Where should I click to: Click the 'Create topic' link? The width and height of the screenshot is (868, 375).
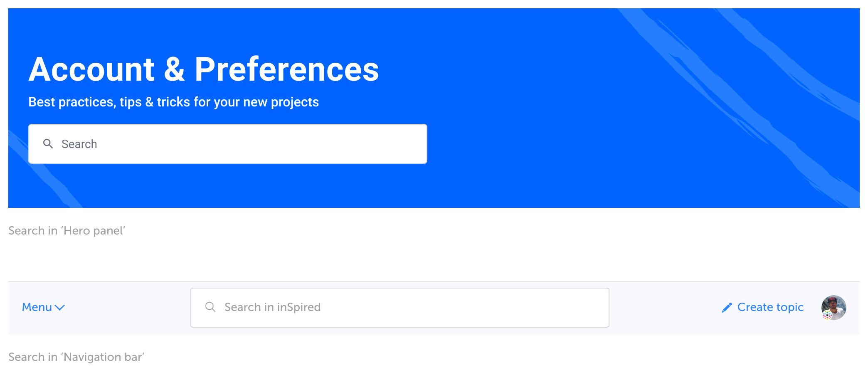(770, 307)
